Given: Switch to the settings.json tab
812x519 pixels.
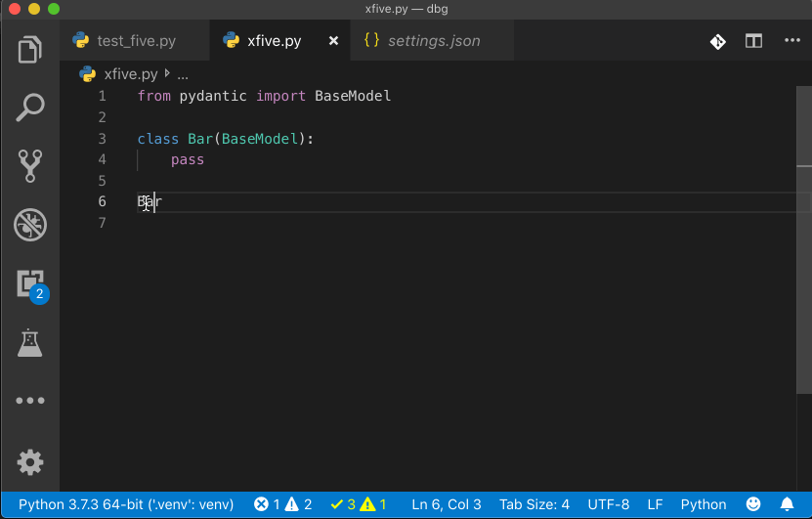Looking at the screenshot, I should [433, 40].
